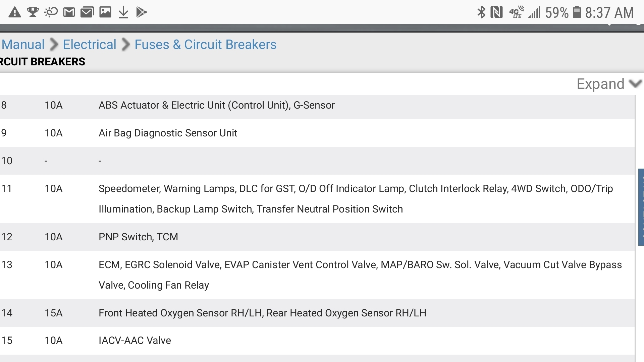This screenshot has height=362, width=644.
Task: Open the Electrical breadcrumb link
Action: pos(90,45)
